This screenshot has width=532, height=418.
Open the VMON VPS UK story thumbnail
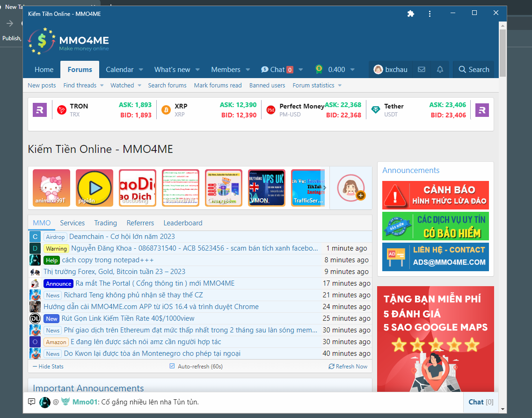click(x=267, y=188)
